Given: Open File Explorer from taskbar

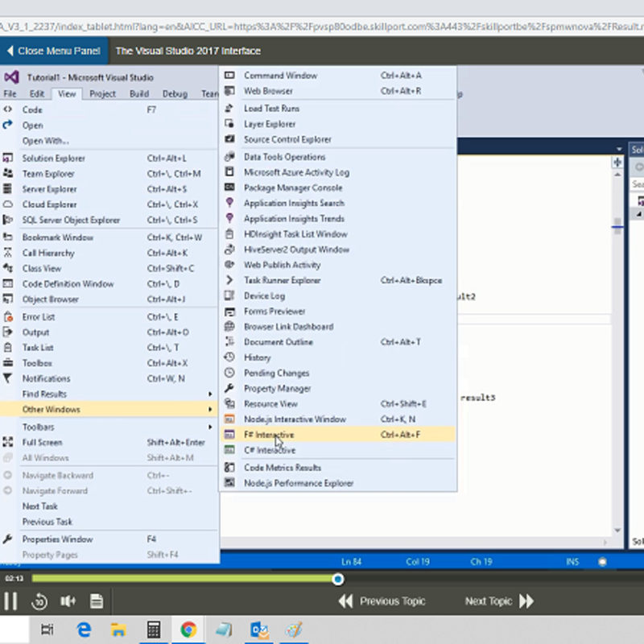Looking at the screenshot, I should (x=118, y=630).
